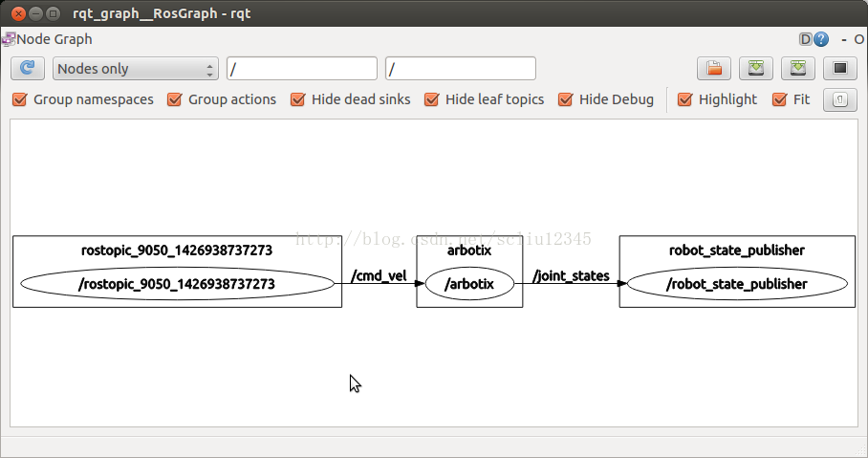Load DOT graph from file
The width and height of the screenshot is (868, 458).
(713, 68)
